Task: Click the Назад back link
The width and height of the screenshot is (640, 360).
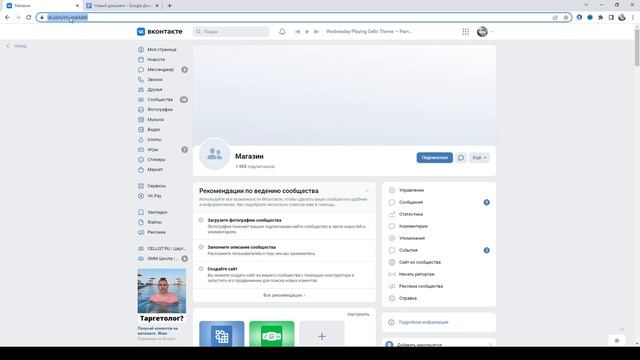Action: click(x=17, y=46)
